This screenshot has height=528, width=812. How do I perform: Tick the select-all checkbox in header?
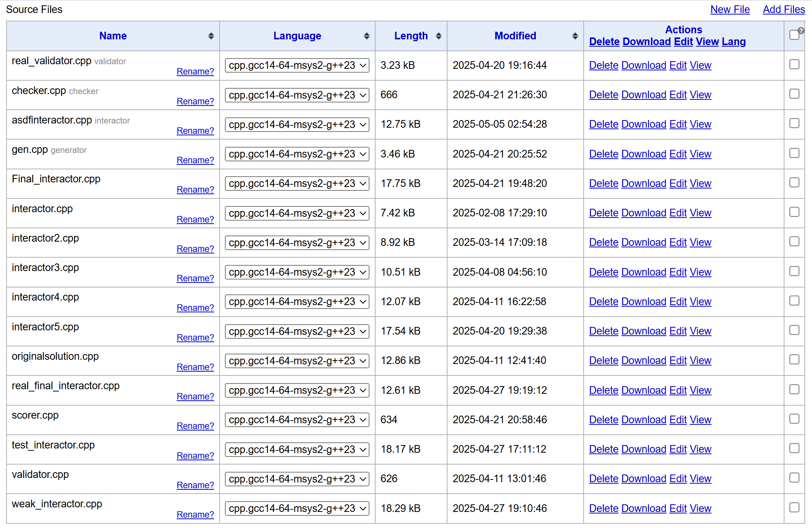(x=794, y=35)
